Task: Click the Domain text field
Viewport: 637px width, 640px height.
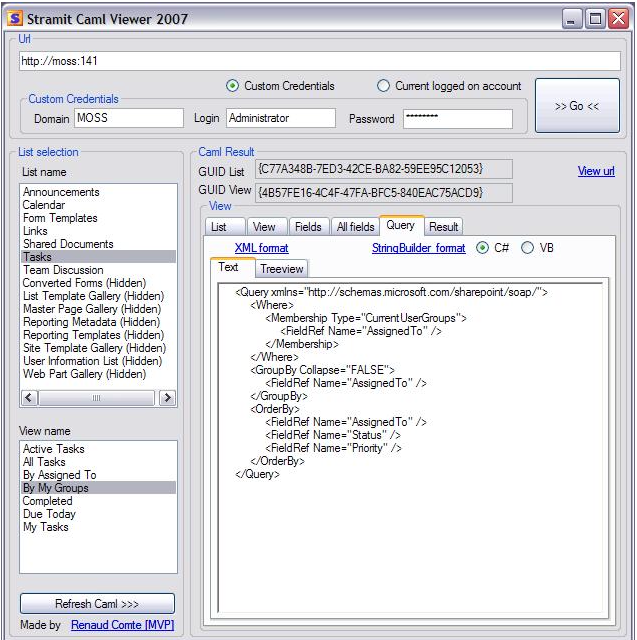Action: click(129, 118)
